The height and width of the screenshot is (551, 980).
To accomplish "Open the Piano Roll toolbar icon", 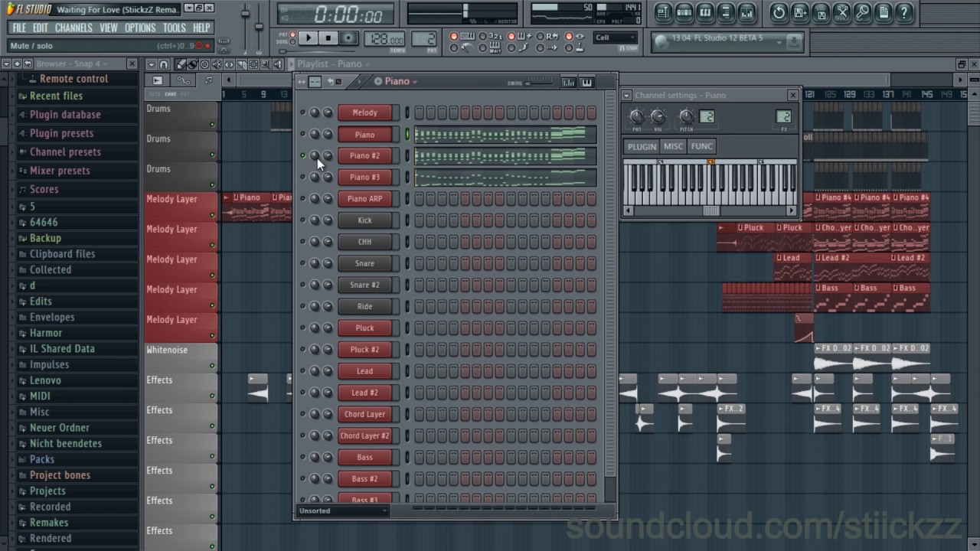I will pyautogui.click(x=705, y=13).
